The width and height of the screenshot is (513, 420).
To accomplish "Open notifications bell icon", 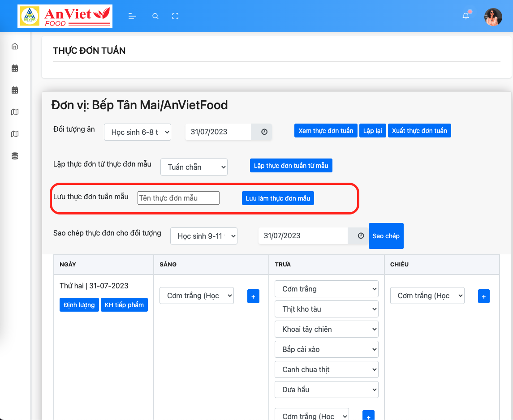I will point(466,16).
